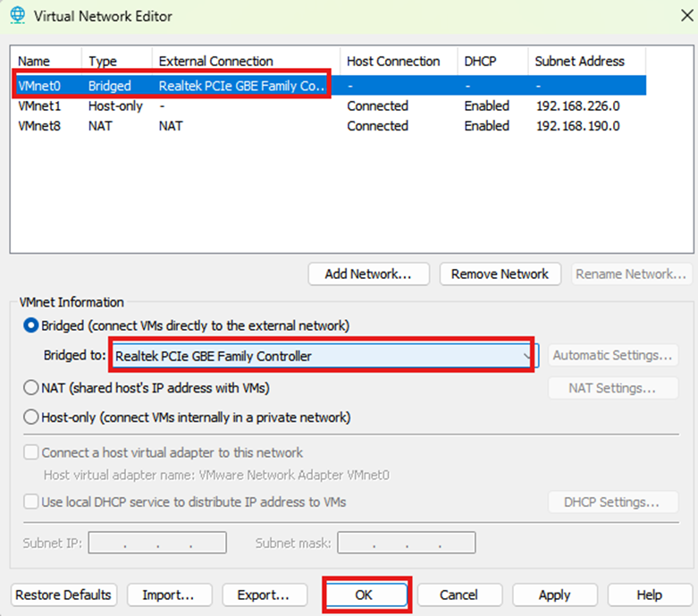This screenshot has height=616, width=698.
Task: Open Help
Action: click(x=650, y=595)
